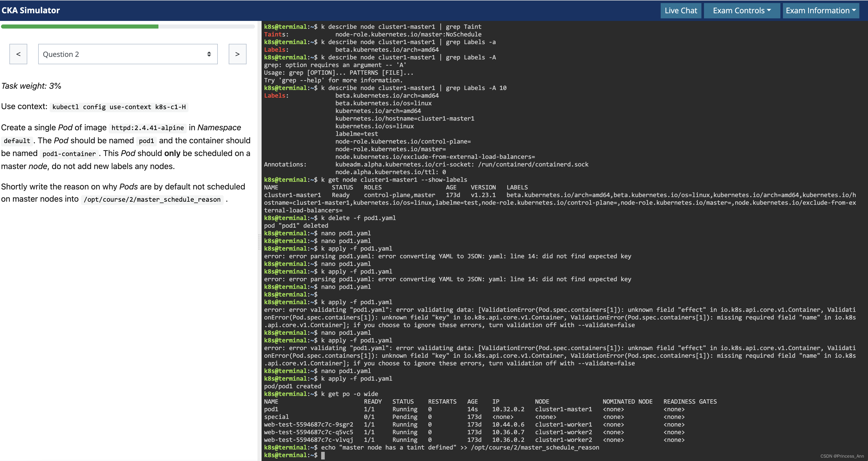Click the green exam progress bar
This screenshot has width=868, height=461.
point(80,26)
